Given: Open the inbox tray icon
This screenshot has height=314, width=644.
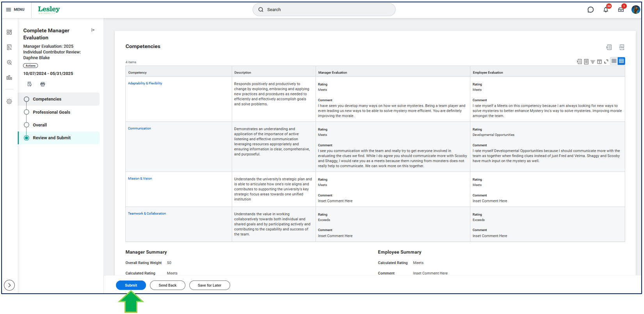Looking at the screenshot, I should click(621, 10).
